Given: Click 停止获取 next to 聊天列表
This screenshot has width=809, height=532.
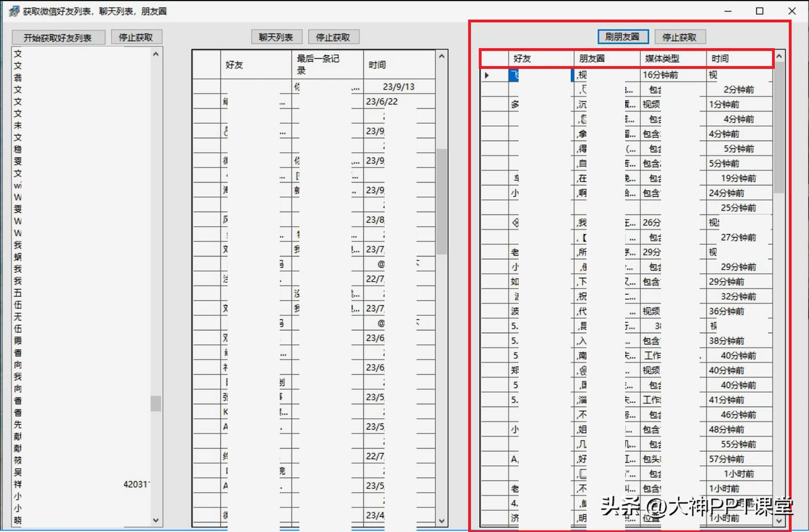Looking at the screenshot, I should (333, 37).
